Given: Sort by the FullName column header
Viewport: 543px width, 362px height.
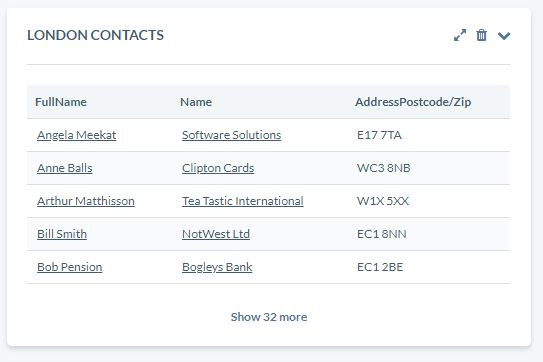Looking at the screenshot, I should [x=61, y=102].
